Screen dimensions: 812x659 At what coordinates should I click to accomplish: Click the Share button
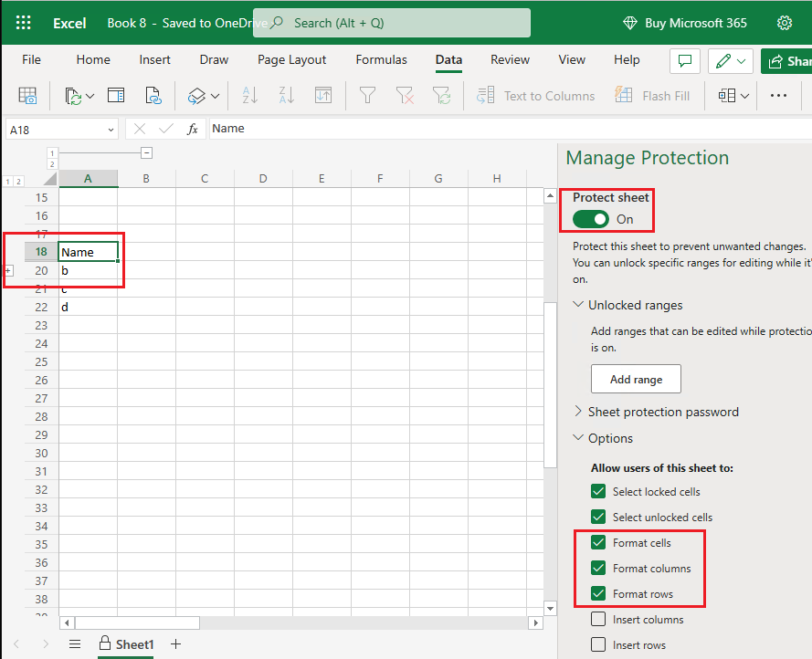pos(786,61)
